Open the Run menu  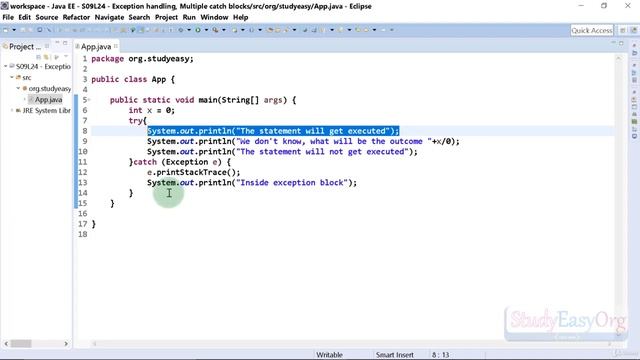[x=189, y=17]
